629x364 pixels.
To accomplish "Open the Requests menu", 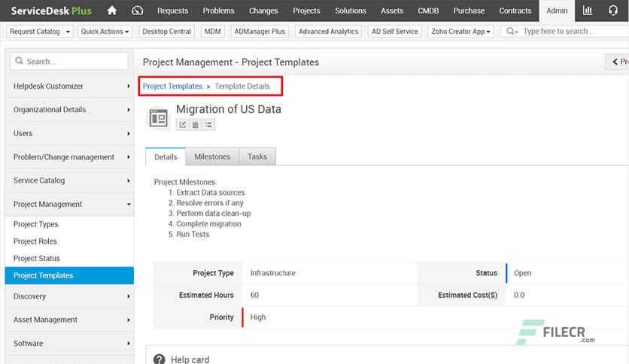I will [172, 11].
